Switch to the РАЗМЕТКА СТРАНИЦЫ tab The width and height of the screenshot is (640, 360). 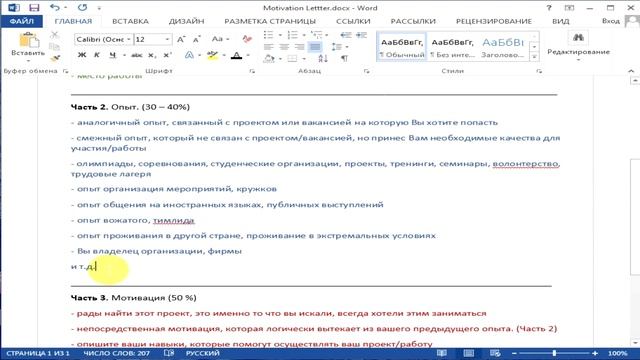pyautogui.click(x=270, y=21)
